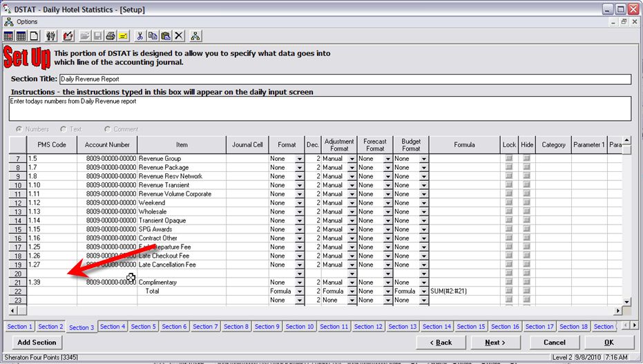
Task: Switch to Section 5 tab
Action: [x=143, y=327]
